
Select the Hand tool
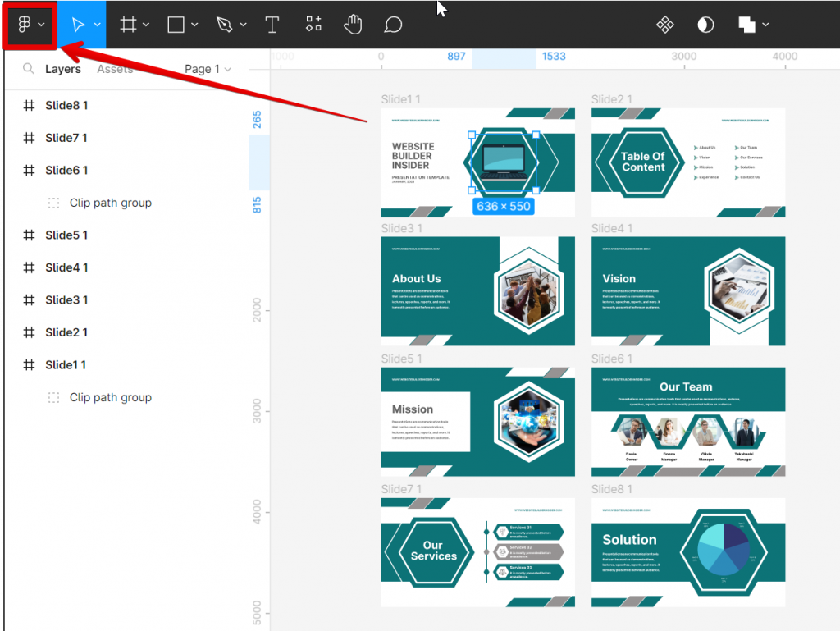[353, 24]
